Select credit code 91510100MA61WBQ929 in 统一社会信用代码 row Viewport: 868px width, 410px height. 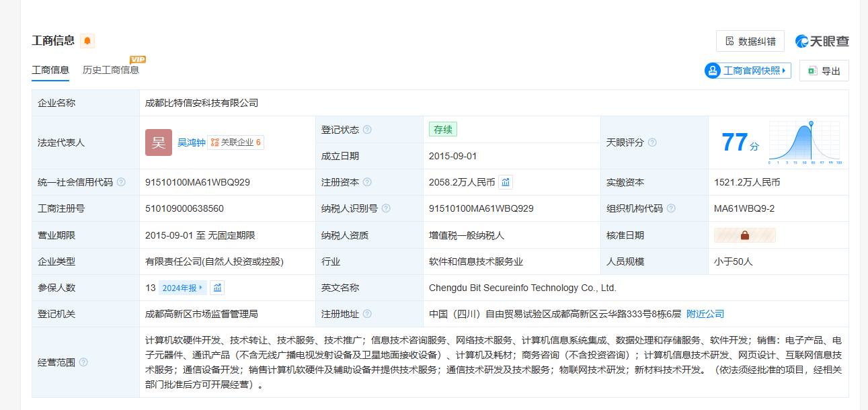coord(198,182)
